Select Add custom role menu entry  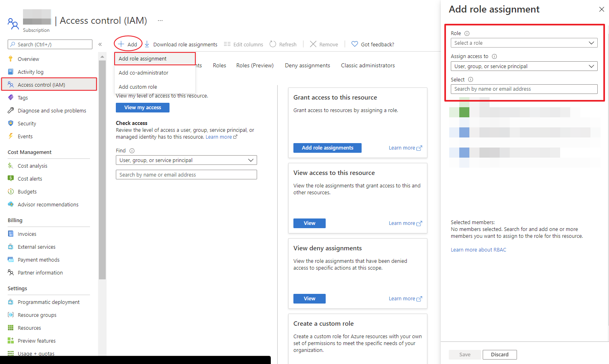[x=138, y=87]
